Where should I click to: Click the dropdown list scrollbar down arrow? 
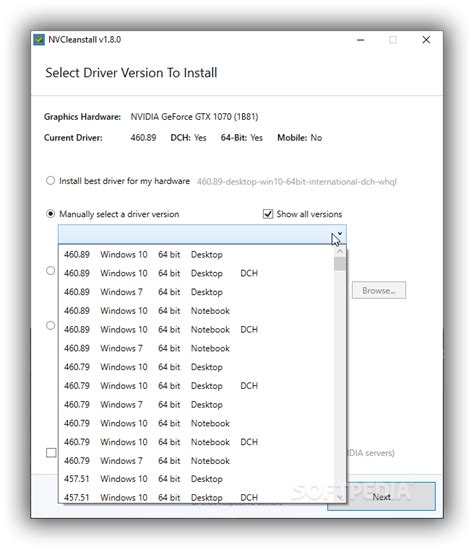(340, 497)
